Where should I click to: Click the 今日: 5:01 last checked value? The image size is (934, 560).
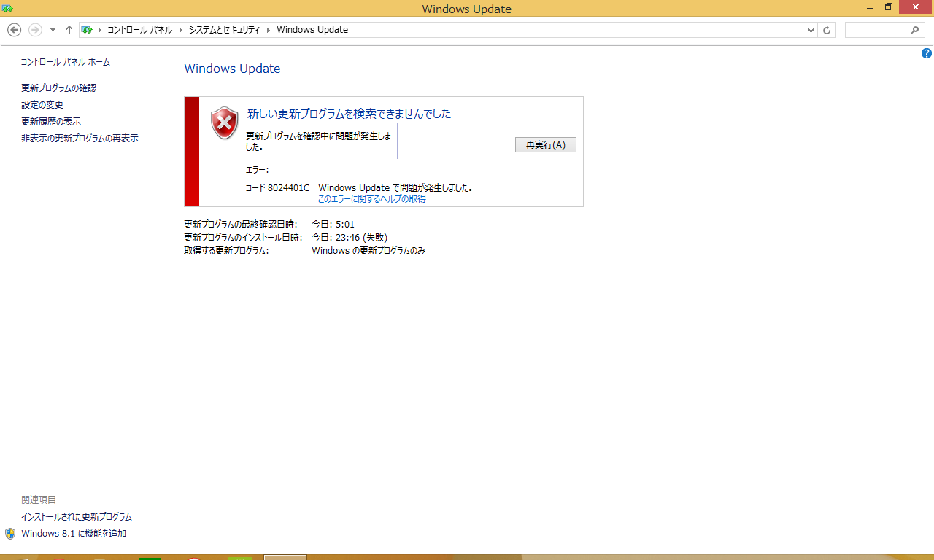pos(333,224)
